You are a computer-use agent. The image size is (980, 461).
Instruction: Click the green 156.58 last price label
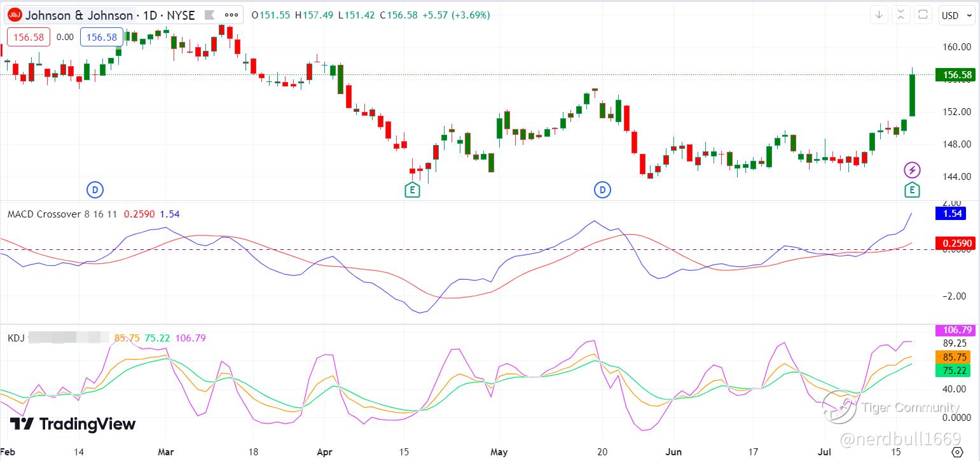coord(955,75)
